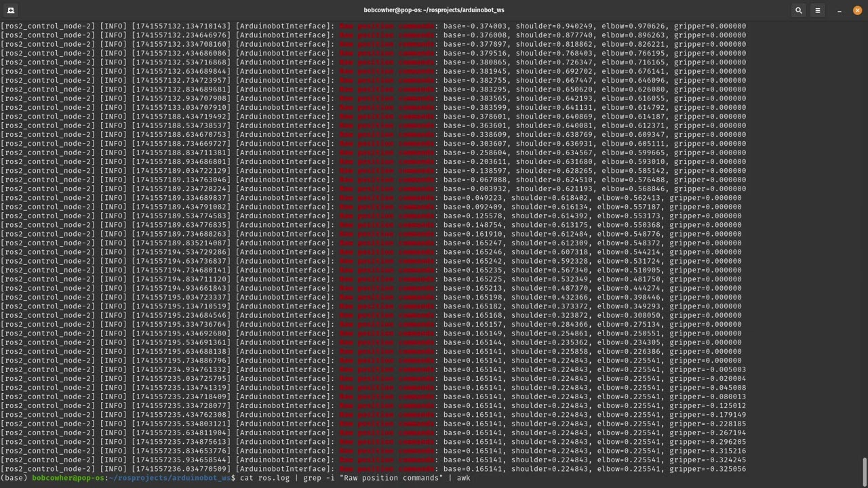Click value gripper=-0.228185

[x=708, y=424]
